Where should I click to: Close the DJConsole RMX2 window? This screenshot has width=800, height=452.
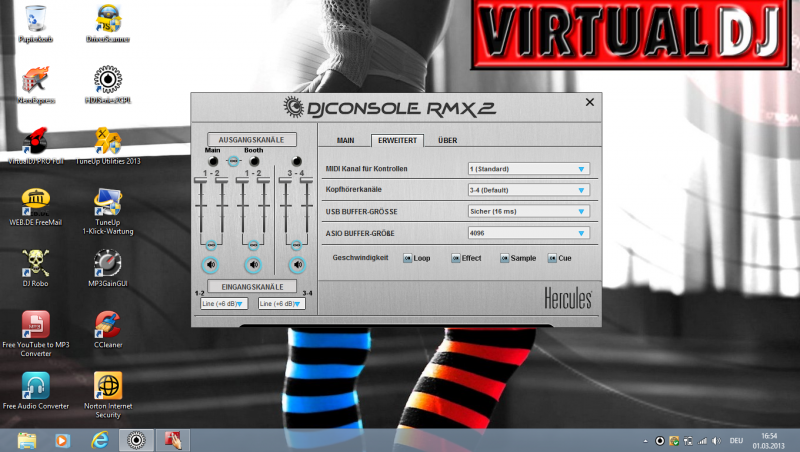(x=590, y=102)
